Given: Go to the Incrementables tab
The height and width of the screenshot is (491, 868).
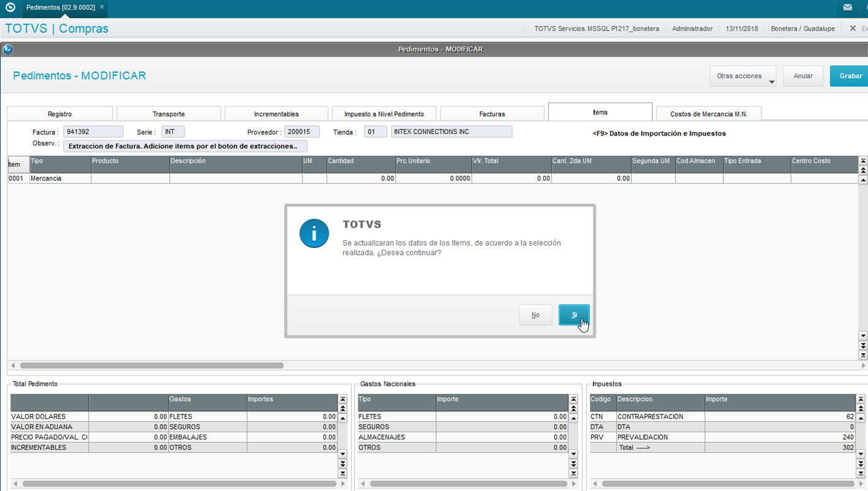Looking at the screenshot, I should coord(276,114).
